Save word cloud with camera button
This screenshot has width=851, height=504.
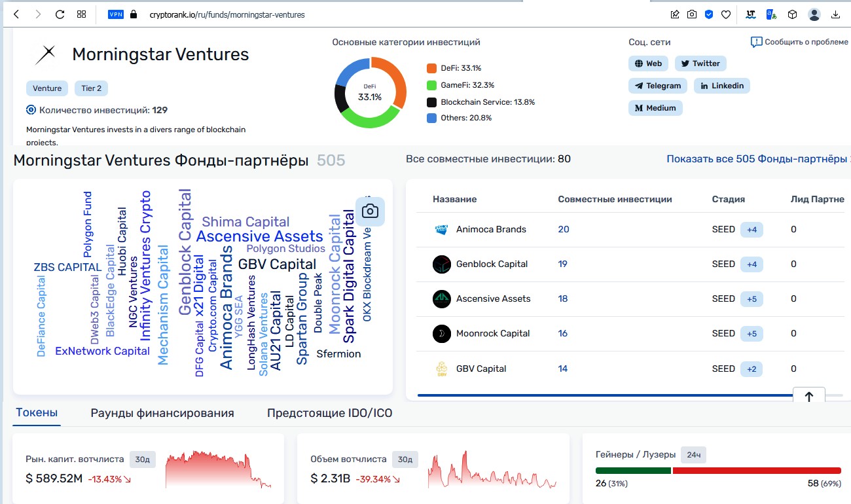370,211
